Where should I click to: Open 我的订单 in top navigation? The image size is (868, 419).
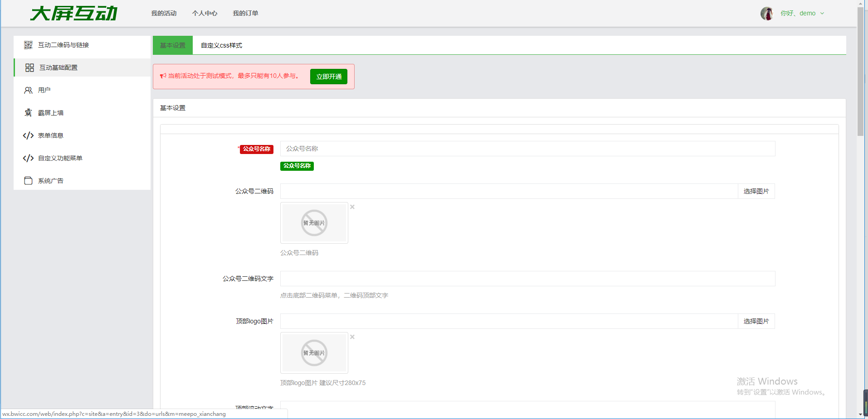(245, 13)
